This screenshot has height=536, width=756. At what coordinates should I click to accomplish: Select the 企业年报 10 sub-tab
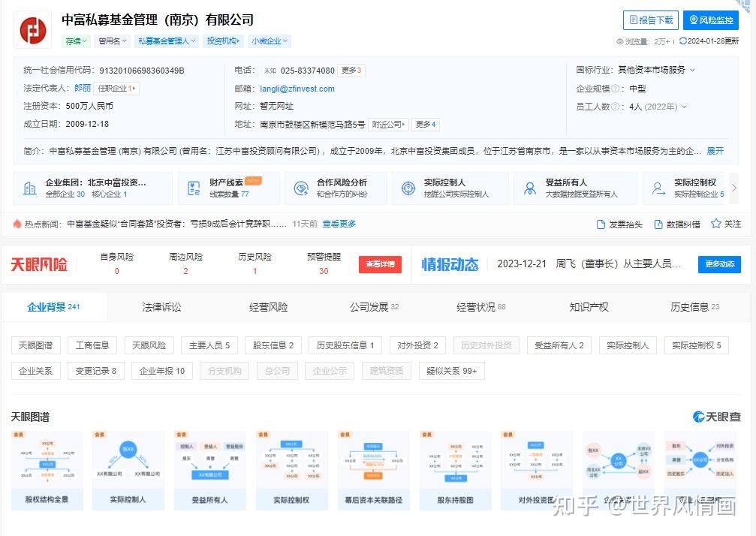click(162, 371)
